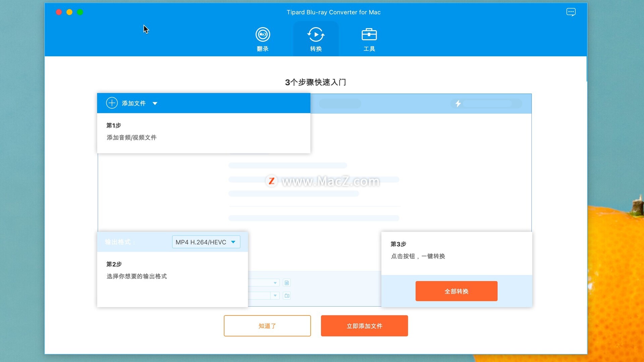Click the 立即添加文件 button
Viewport: 644px width, 362px height.
pyautogui.click(x=364, y=326)
